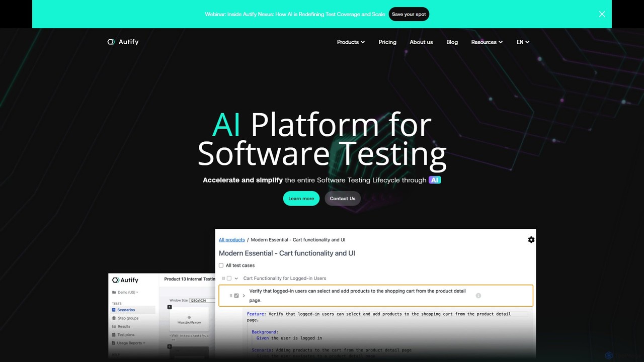The width and height of the screenshot is (644, 362).
Task: Click the All products breadcrumb link
Action: pos(232,240)
